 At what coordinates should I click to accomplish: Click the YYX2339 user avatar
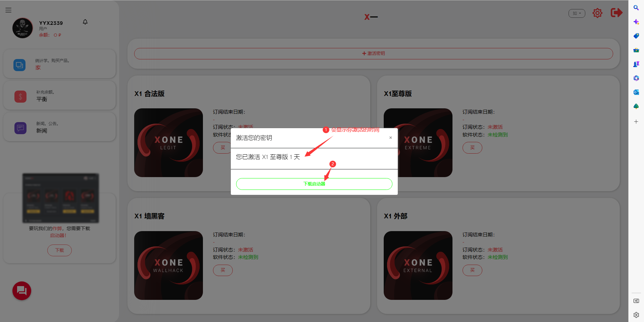tap(22, 28)
